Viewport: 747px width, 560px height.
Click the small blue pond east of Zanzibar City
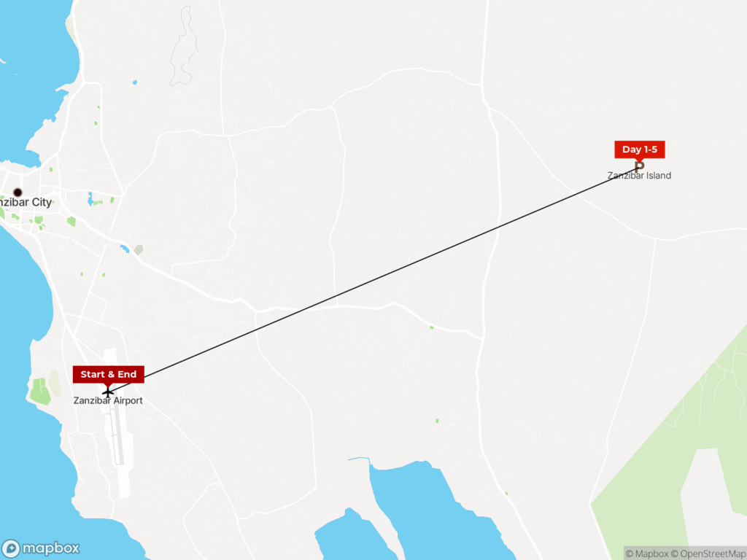124,249
